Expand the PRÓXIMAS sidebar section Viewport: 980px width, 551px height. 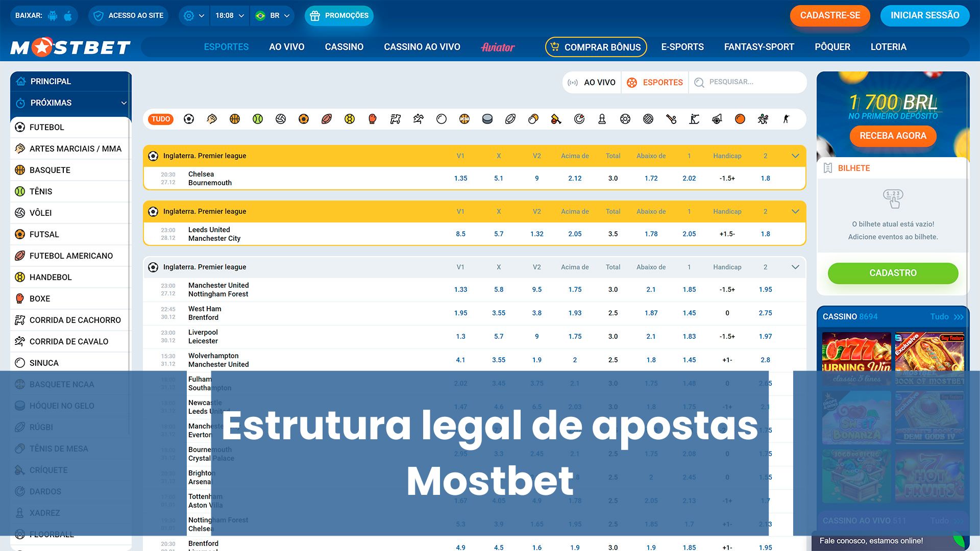tap(71, 103)
